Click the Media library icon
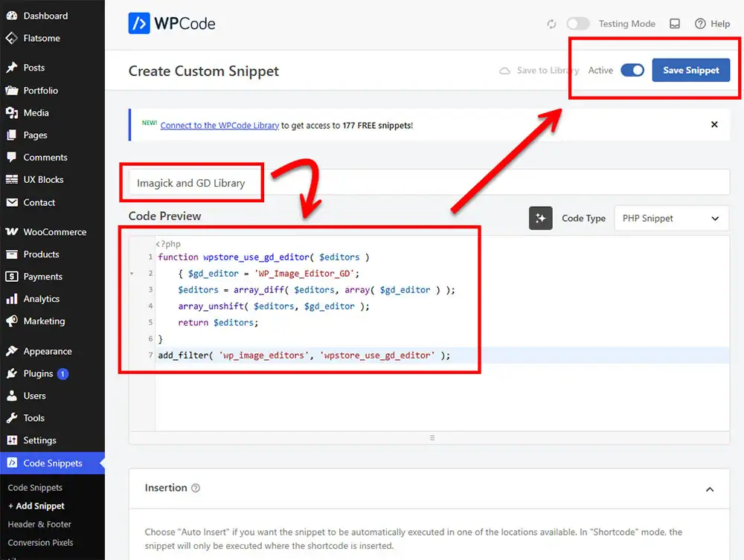744x560 pixels. 12,112
